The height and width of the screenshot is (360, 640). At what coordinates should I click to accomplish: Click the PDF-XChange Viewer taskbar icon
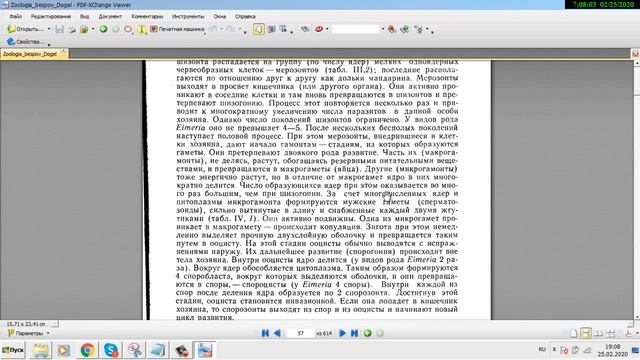click(x=205, y=350)
